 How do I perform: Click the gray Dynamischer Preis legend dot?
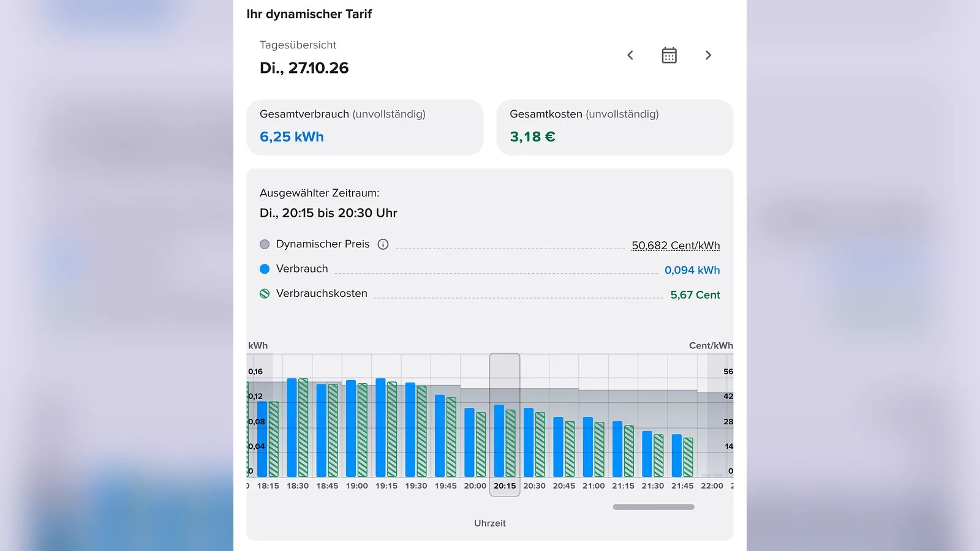265,244
